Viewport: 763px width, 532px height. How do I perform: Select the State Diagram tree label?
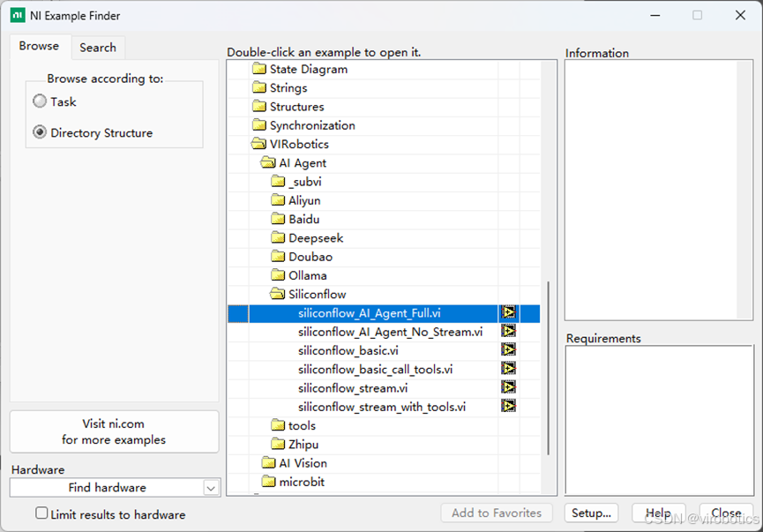click(x=309, y=69)
